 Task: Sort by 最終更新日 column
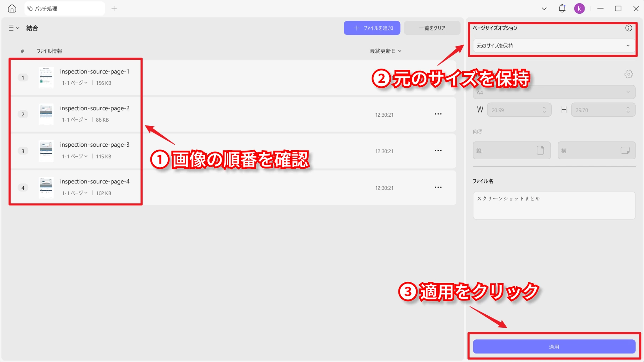385,51
